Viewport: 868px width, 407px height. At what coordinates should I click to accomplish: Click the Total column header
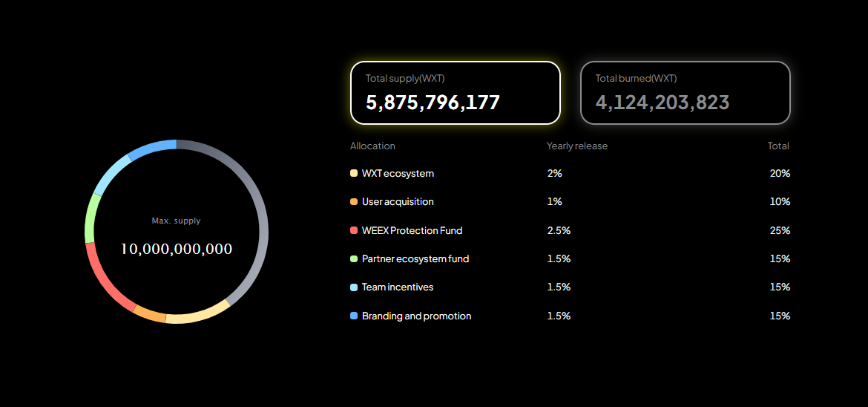(x=777, y=146)
